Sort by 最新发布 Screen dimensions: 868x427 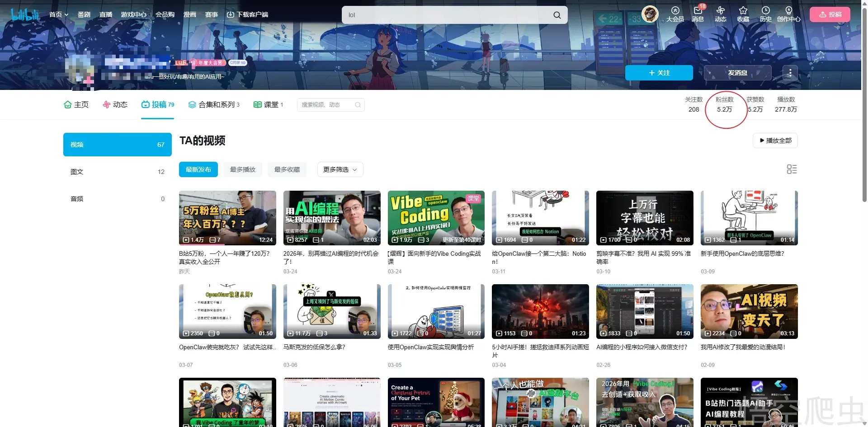198,169
